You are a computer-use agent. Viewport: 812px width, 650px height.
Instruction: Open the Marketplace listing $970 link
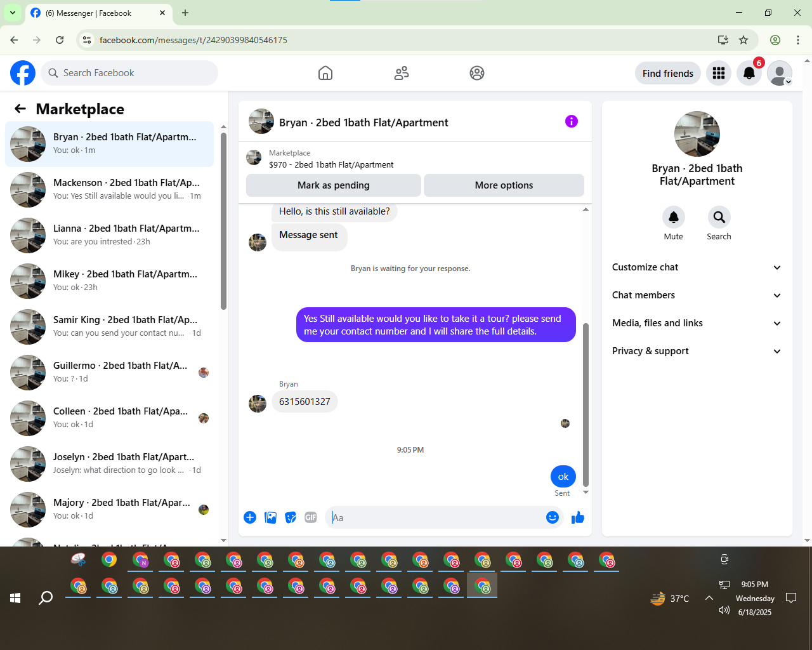331,164
